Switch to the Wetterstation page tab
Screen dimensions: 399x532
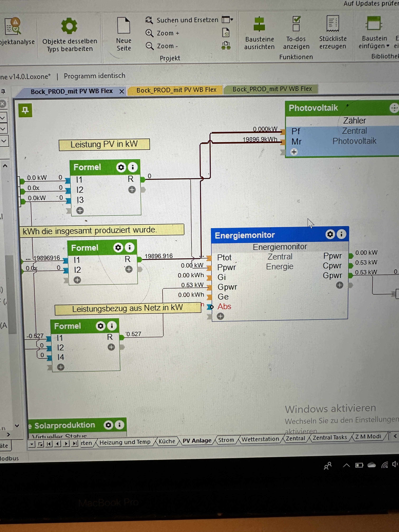(260, 439)
